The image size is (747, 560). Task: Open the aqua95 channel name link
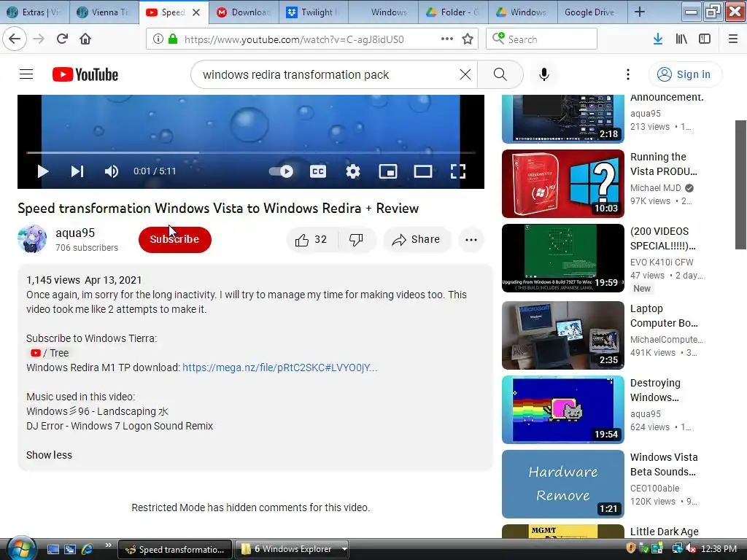click(75, 233)
